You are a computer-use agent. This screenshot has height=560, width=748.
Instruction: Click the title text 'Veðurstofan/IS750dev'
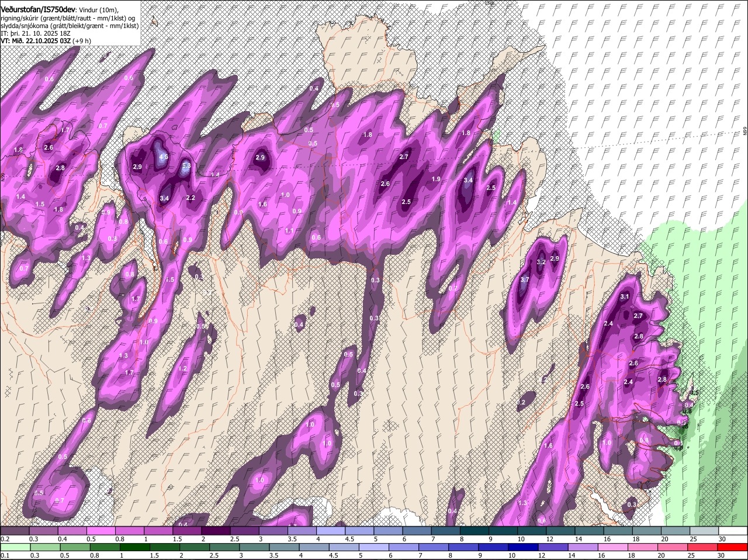pyautogui.click(x=38, y=10)
